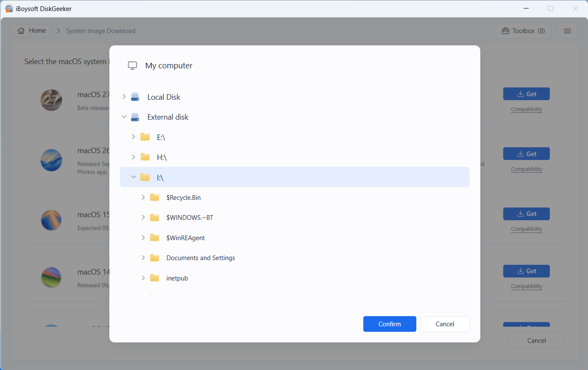The width and height of the screenshot is (588, 370).
Task: Select the $Recycle.Bin folder name
Action: tap(184, 198)
